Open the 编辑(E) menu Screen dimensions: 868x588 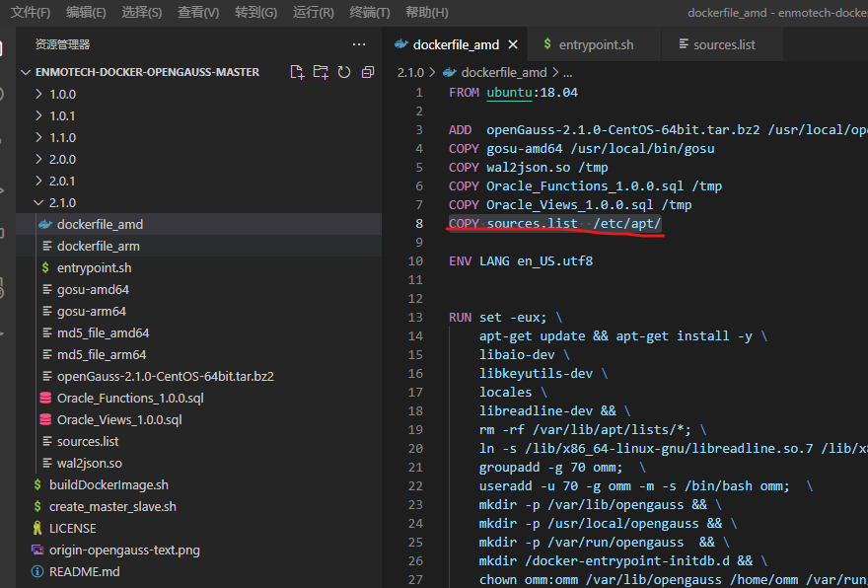(86, 12)
